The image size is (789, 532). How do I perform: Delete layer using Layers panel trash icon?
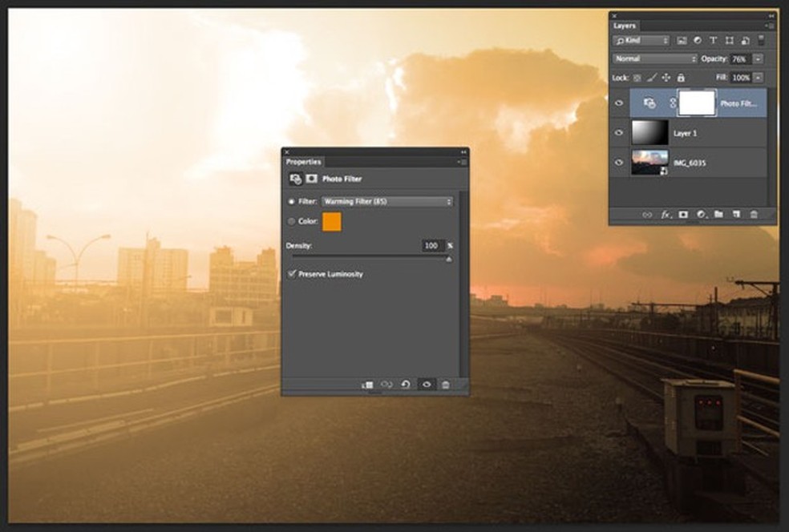pos(754,215)
